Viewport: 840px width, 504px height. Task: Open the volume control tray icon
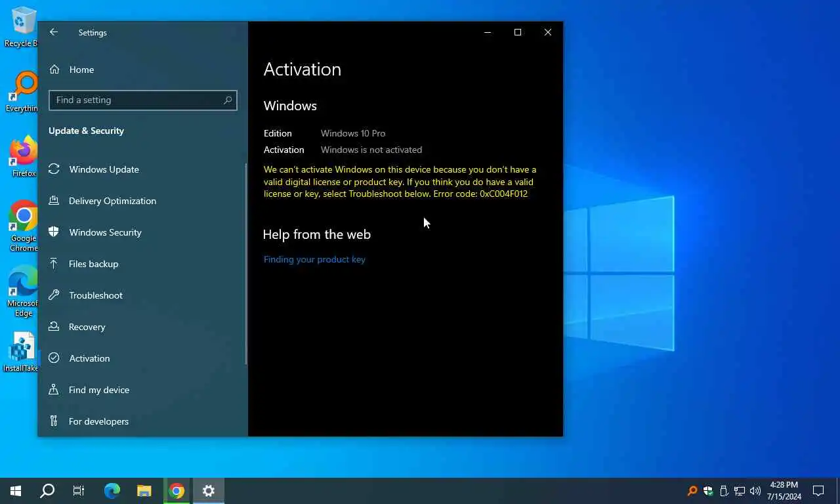click(755, 491)
